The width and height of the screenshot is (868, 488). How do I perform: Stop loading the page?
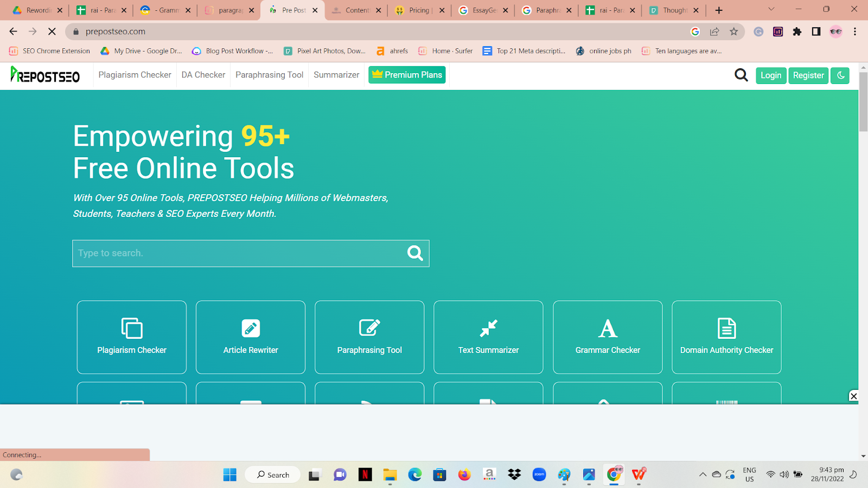click(x=52, y=31)
